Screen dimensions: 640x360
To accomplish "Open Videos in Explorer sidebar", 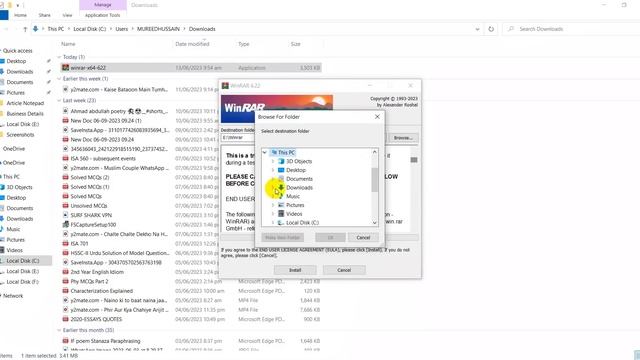I will 14,250.
